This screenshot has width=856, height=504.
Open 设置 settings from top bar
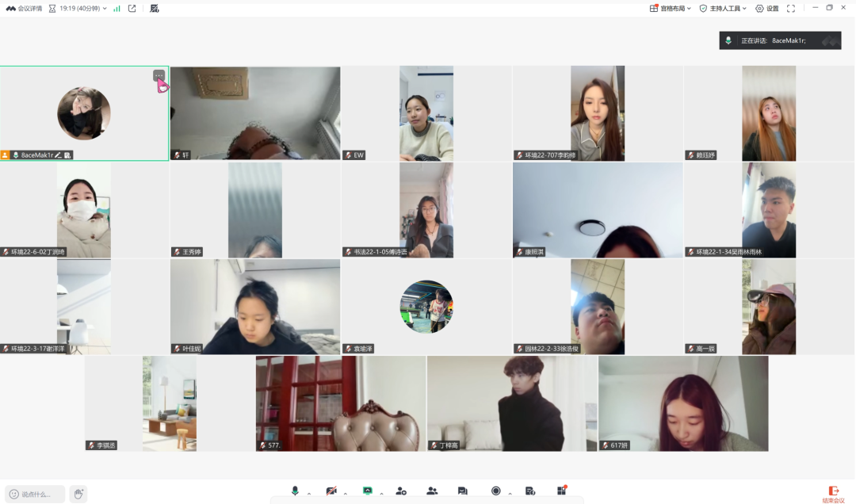pyautogui.click(x=766, y=8)
